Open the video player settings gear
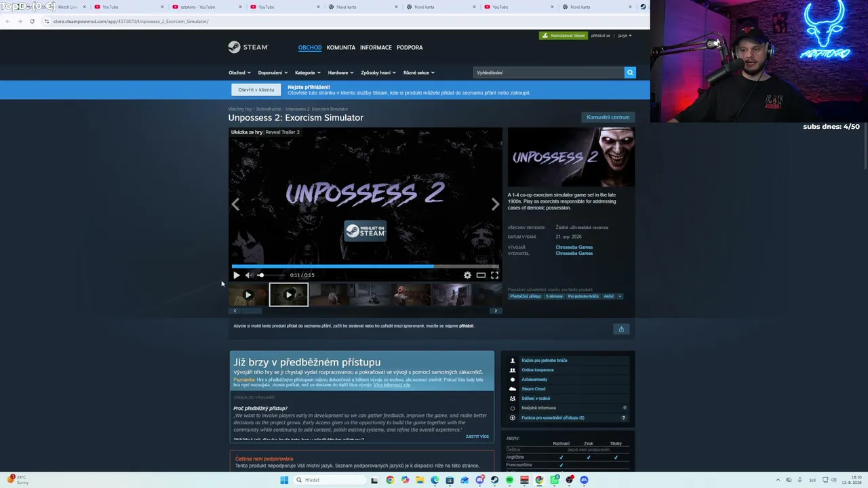Image resolution: width=868 pixels, height=488 pixels. point(467,275)
